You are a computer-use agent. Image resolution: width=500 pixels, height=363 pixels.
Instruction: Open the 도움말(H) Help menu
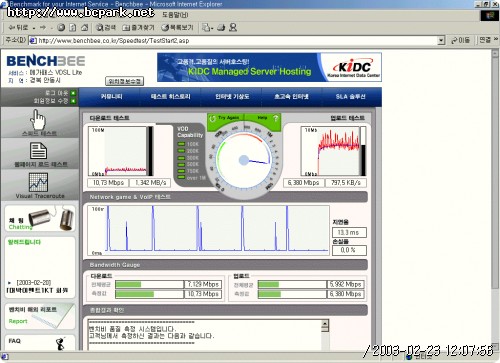pos(175,15)
